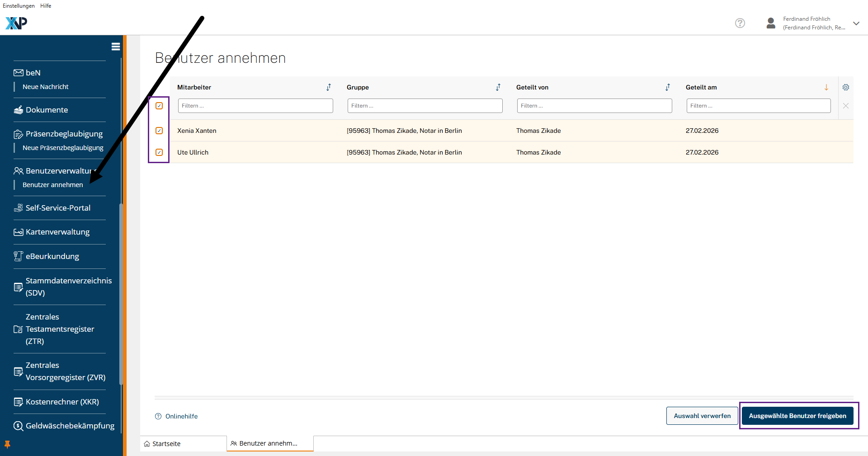The width and height of the screenshot is (868, 456).
Task: Click the user profile avatar icon
Action: point(771,23)
